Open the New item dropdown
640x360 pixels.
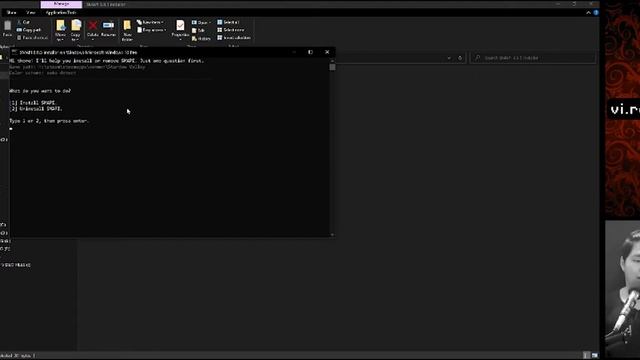point(151,22)
